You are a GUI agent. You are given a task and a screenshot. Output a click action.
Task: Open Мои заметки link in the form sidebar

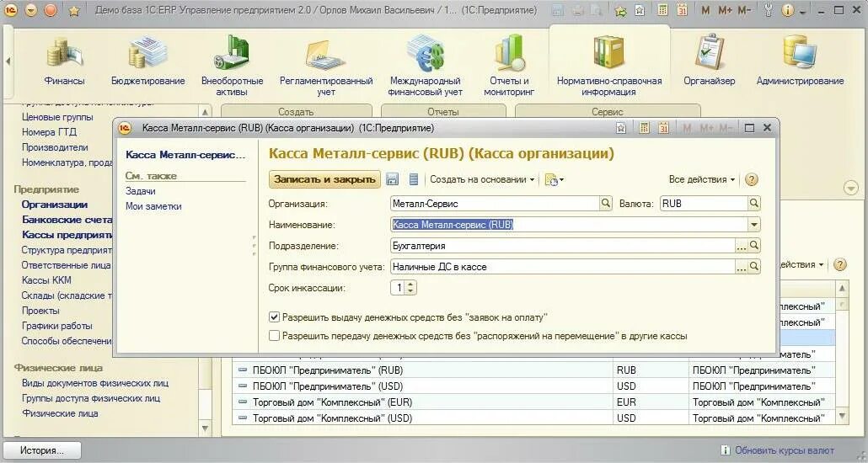click(153, 205)
